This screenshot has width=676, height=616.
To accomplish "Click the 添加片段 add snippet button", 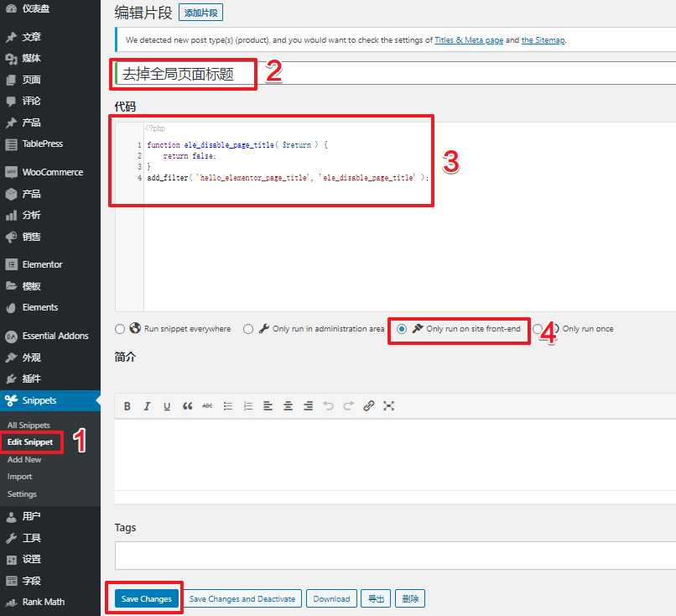I will pos(201,13).
